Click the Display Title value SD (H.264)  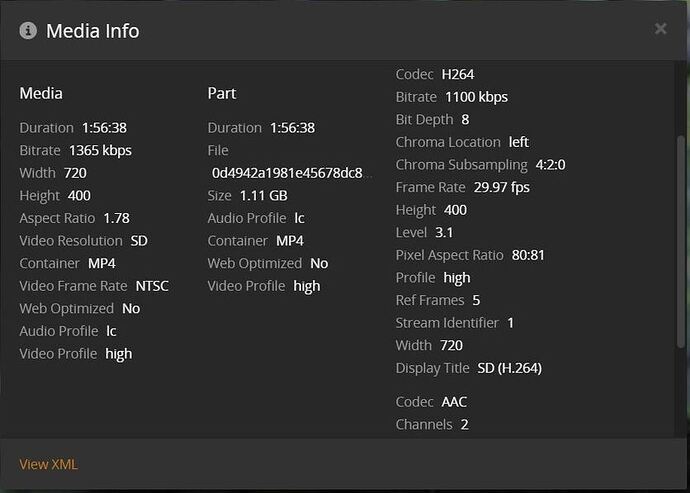509,368
